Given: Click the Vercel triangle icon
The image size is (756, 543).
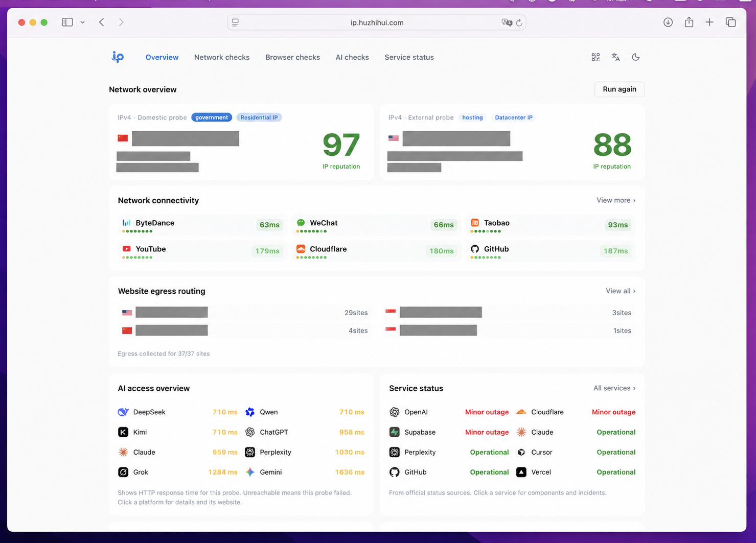Looking at the screenshot, I should coord(521,472).
